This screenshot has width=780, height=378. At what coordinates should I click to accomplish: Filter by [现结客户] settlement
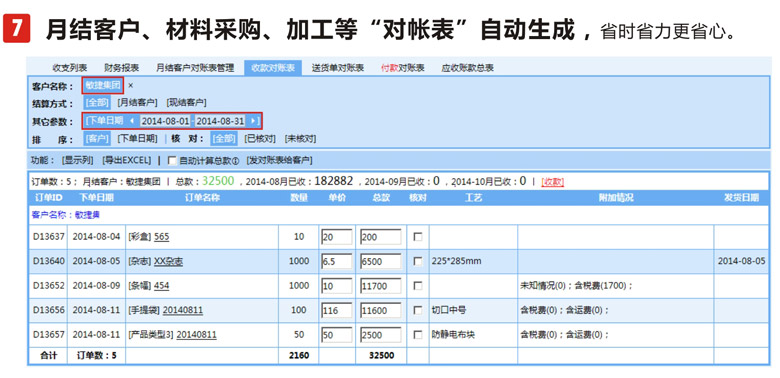[187, 103]
